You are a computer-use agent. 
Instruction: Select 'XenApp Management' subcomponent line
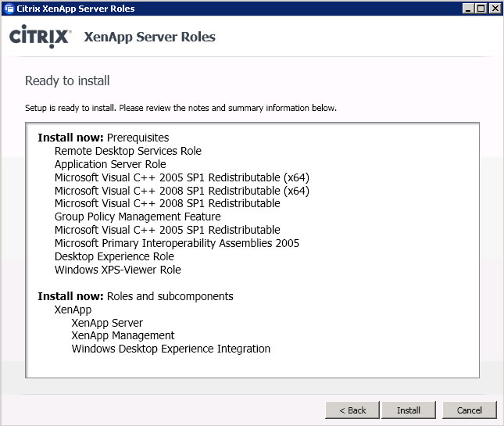[x=123, y=335]
